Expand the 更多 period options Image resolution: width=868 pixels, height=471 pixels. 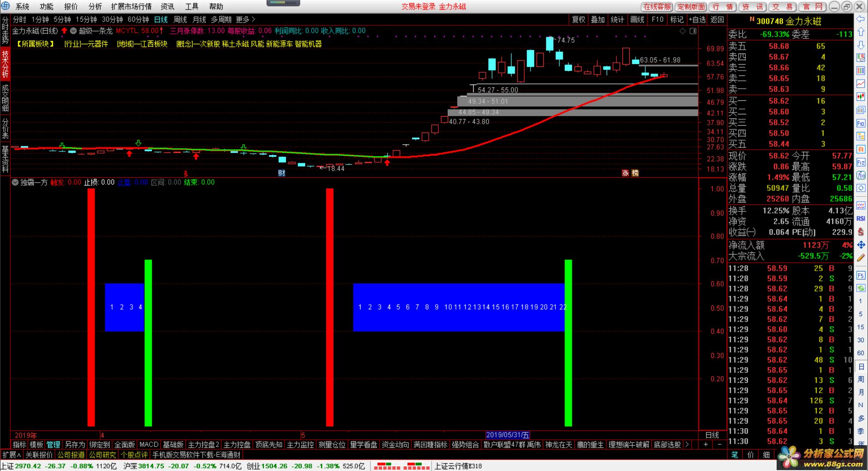(246, 19)
